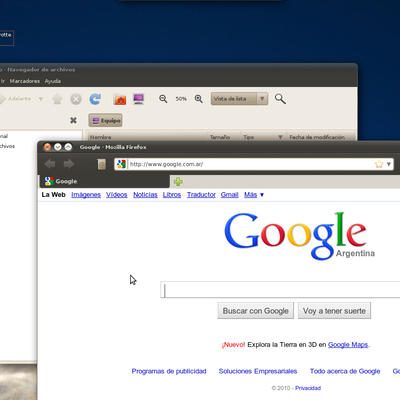Viewport: 400px width, 400px height.
Task: Click search magnifier in file browser
Action: tap(280, 99)
